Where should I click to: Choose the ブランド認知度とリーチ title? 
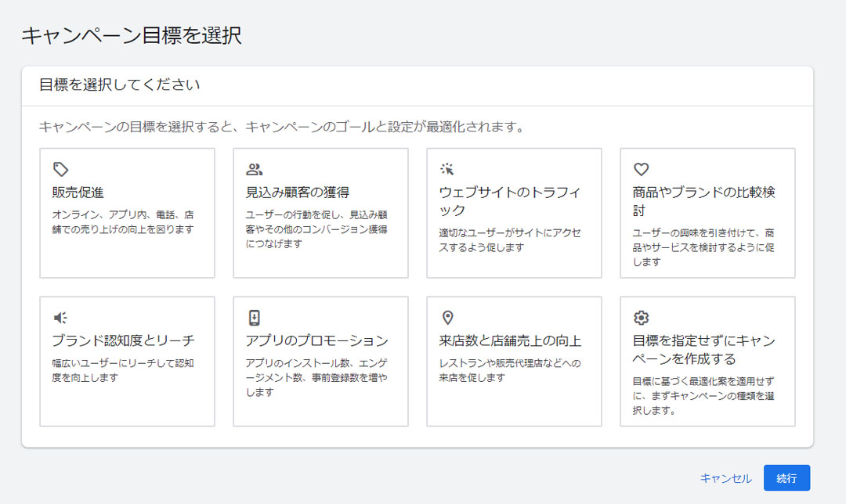[123, 341]
